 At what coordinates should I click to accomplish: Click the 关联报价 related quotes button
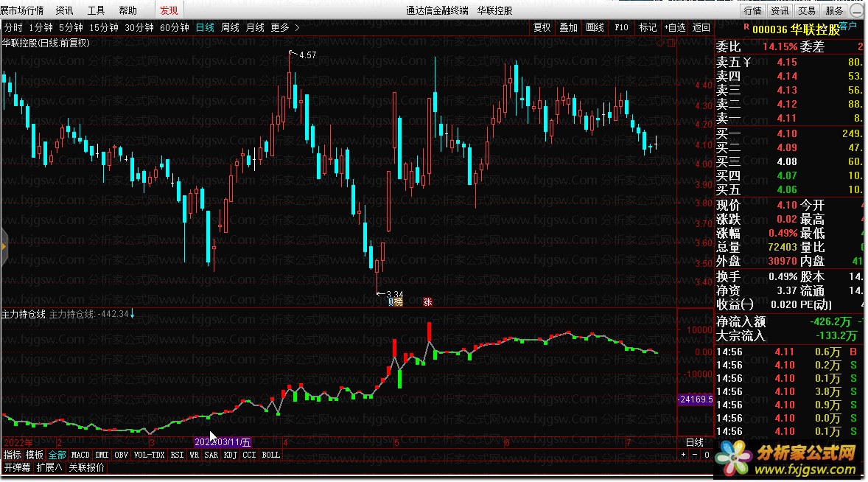(x=86, y=467)
